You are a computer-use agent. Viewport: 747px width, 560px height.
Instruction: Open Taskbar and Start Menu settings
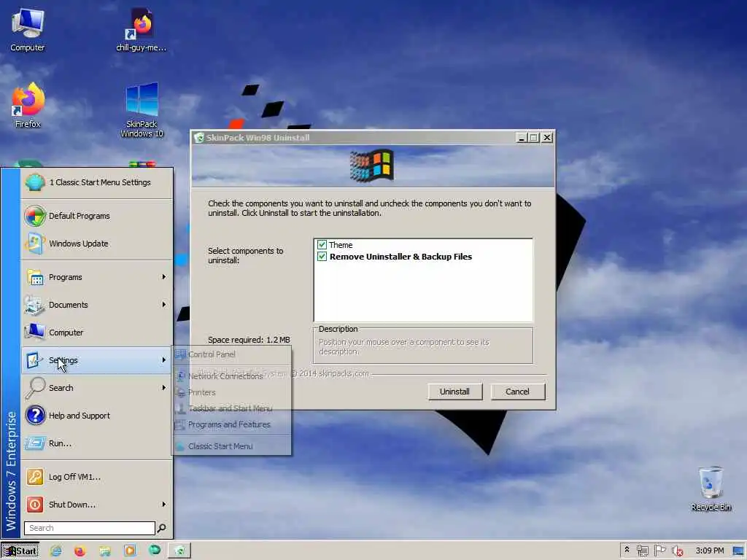click(x=232, y=408)
